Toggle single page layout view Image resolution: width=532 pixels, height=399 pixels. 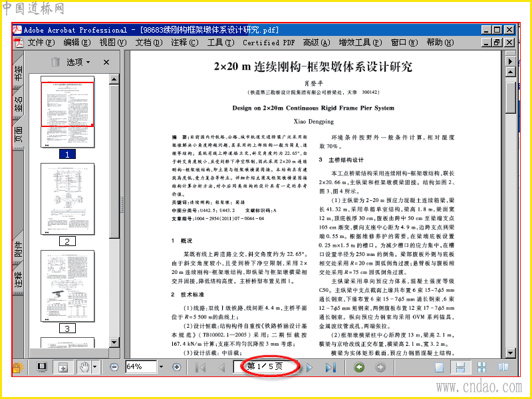(x=439, y=367)
